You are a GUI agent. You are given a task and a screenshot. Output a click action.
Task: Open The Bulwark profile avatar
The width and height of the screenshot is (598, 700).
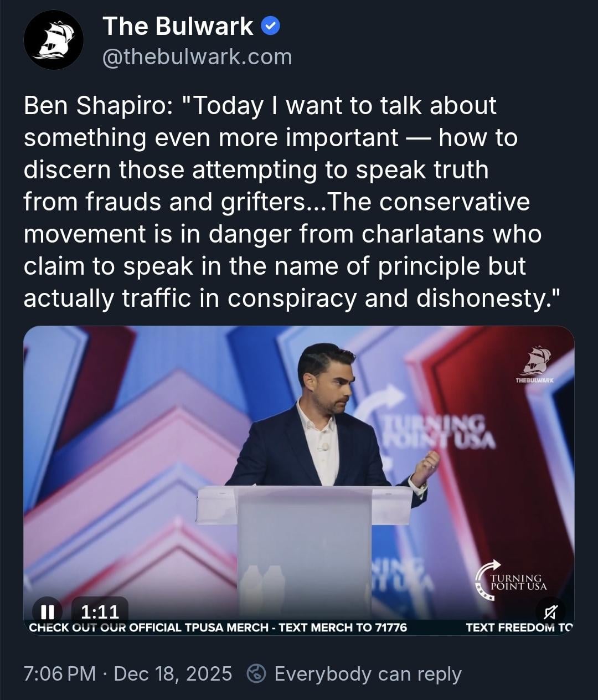coord(54,40)
